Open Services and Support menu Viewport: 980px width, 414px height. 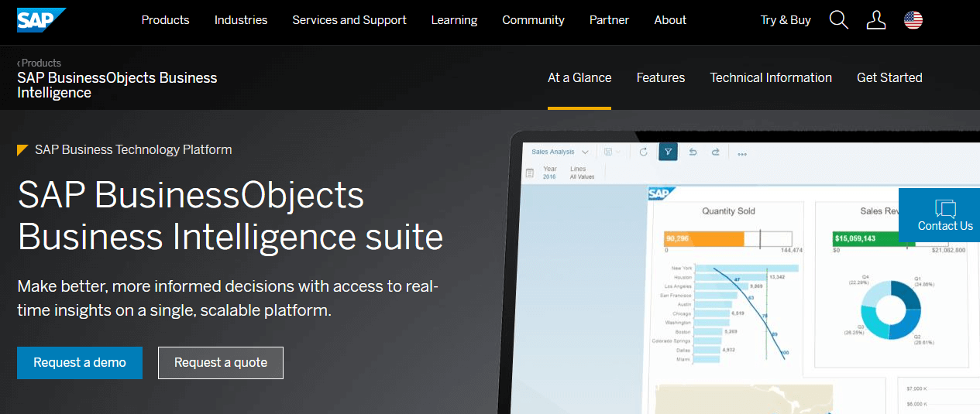coord(349,20)
